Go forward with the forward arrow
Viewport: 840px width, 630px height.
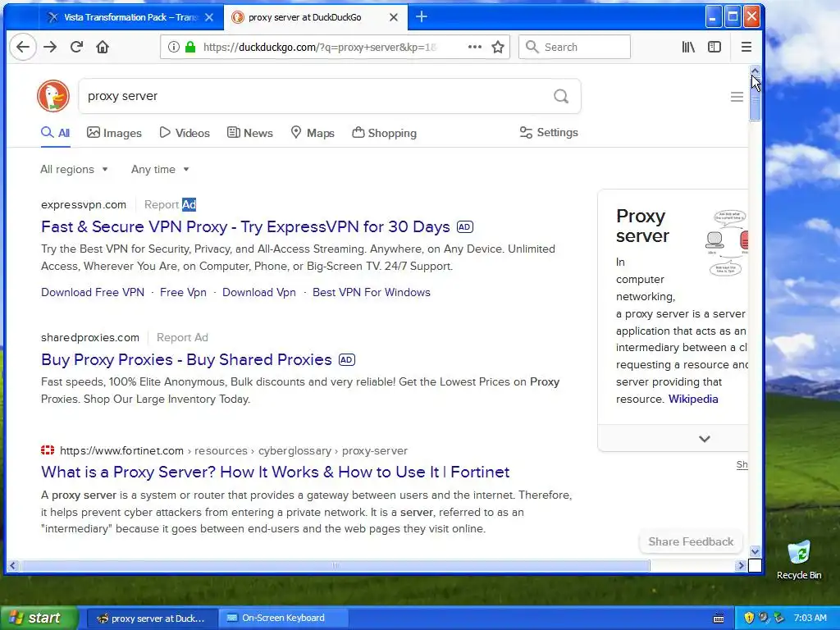50,47
